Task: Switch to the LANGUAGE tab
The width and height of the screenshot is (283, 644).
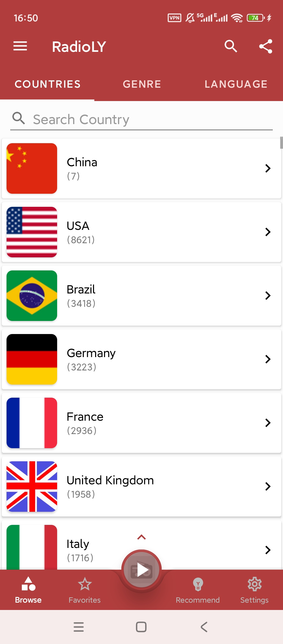Action: [236, 84]
